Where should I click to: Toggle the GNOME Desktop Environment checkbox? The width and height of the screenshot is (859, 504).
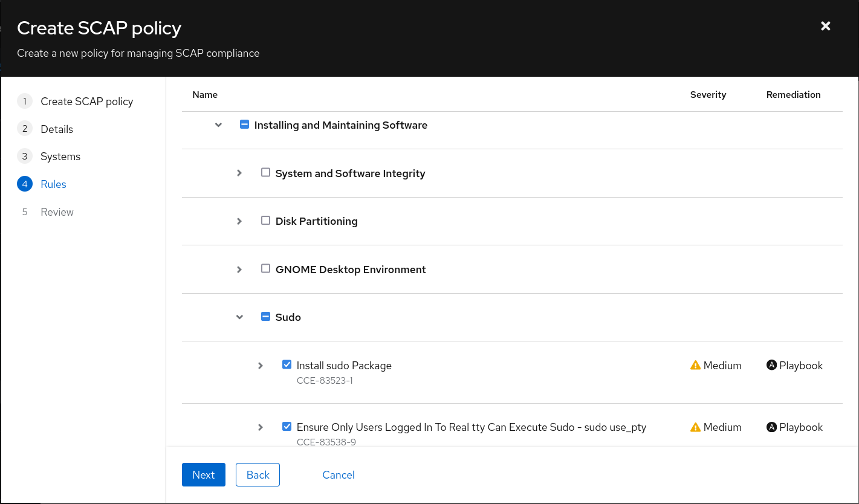tap(265, 269)
